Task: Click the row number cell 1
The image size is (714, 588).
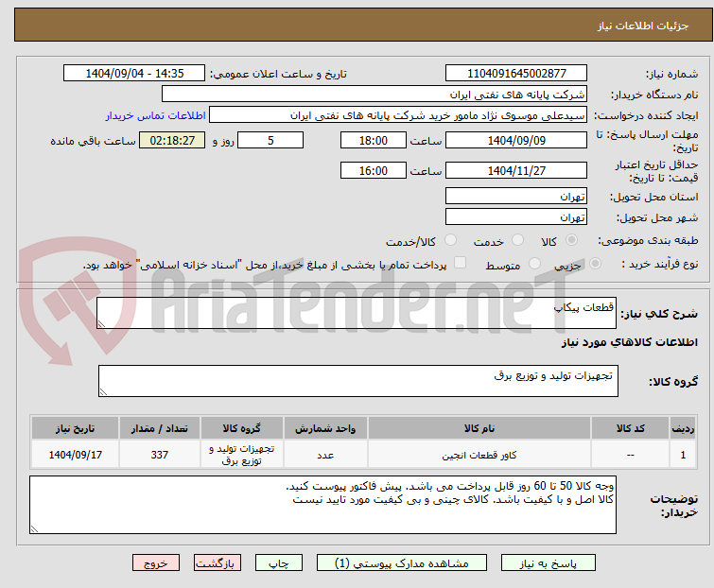Action: coord(683,455)
